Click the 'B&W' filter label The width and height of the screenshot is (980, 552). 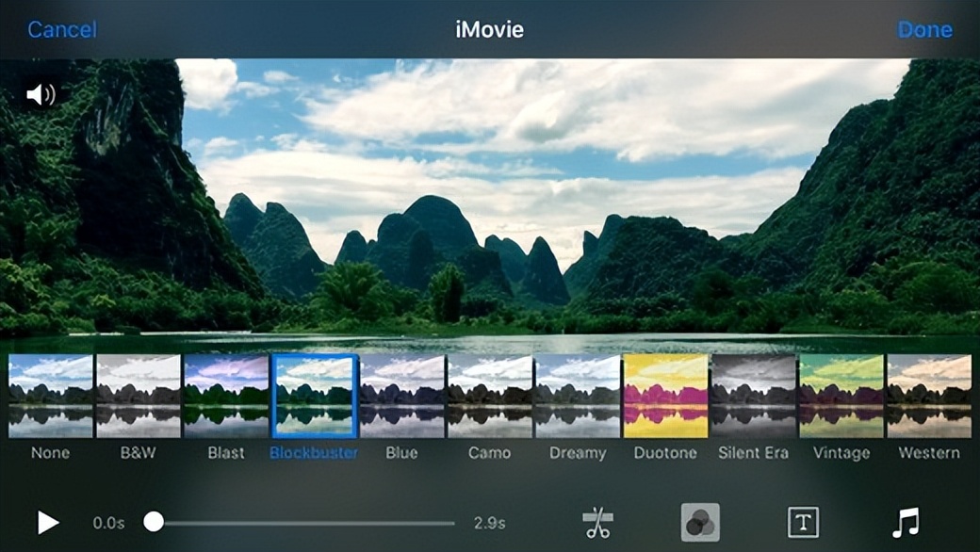click(139, 453)
